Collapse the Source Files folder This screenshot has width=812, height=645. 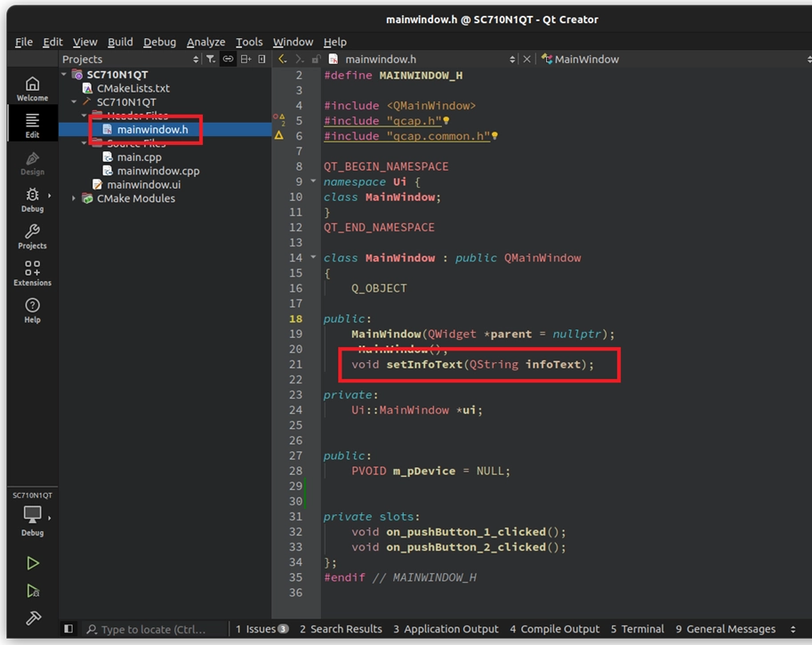click(x=84, y=143)
